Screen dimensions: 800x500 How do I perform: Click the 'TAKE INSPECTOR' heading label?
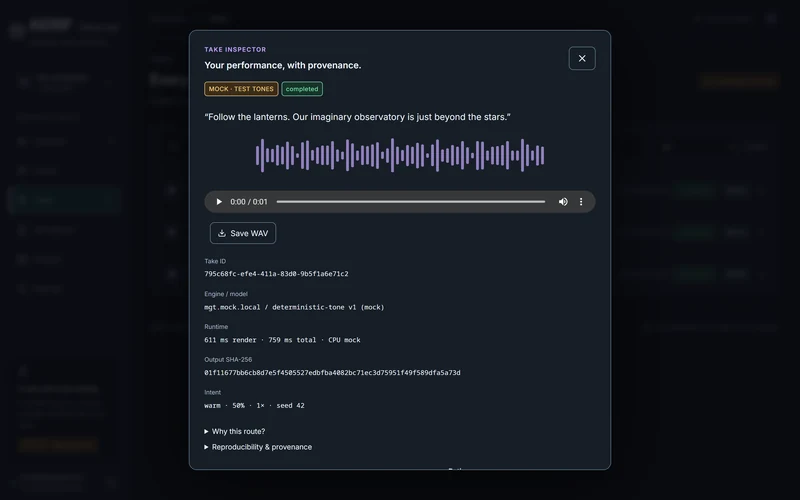click(x=235, y=49)
